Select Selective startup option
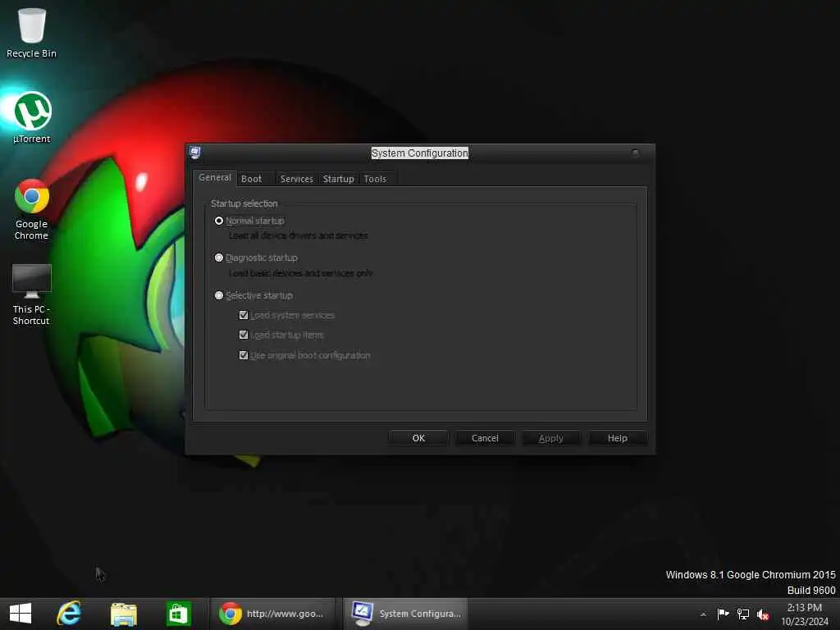 click(x=253, y=295)
